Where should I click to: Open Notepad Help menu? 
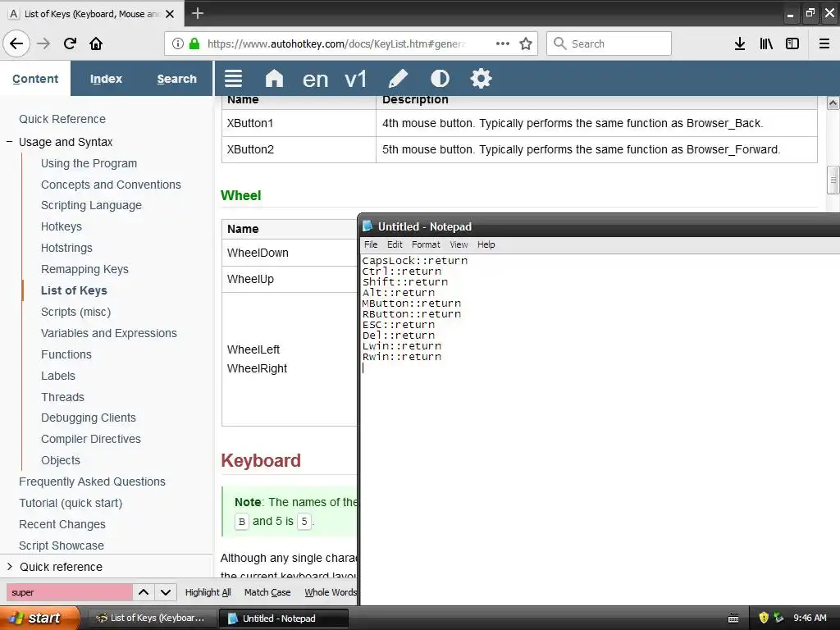tap(486, 244)
